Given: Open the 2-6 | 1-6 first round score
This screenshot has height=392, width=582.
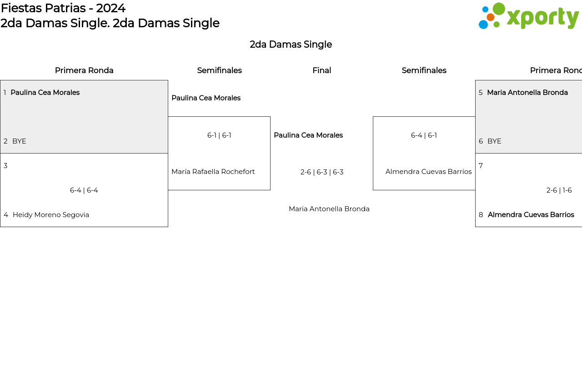Looking at the screenshot, I should point(559,190).
